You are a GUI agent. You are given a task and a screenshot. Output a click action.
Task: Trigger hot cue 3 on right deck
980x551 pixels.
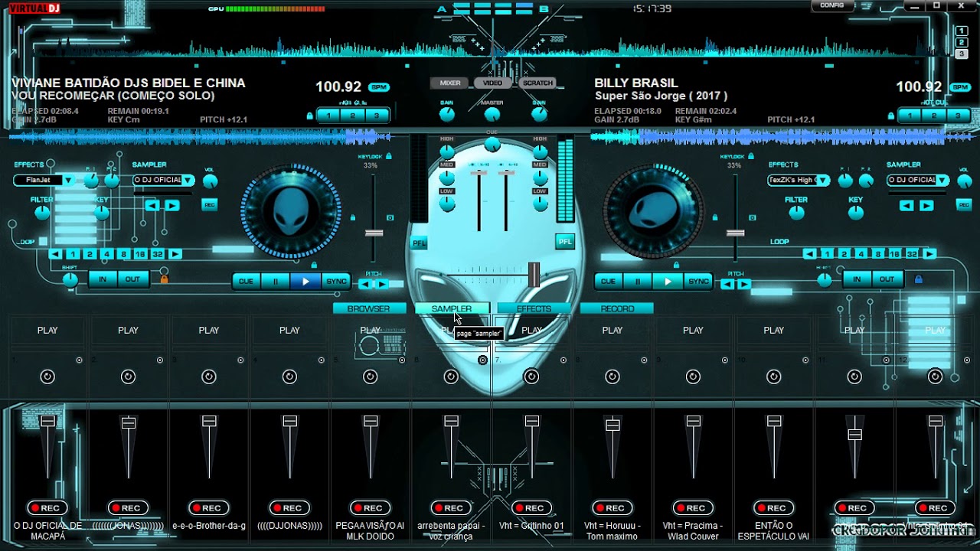coord(956,116)
